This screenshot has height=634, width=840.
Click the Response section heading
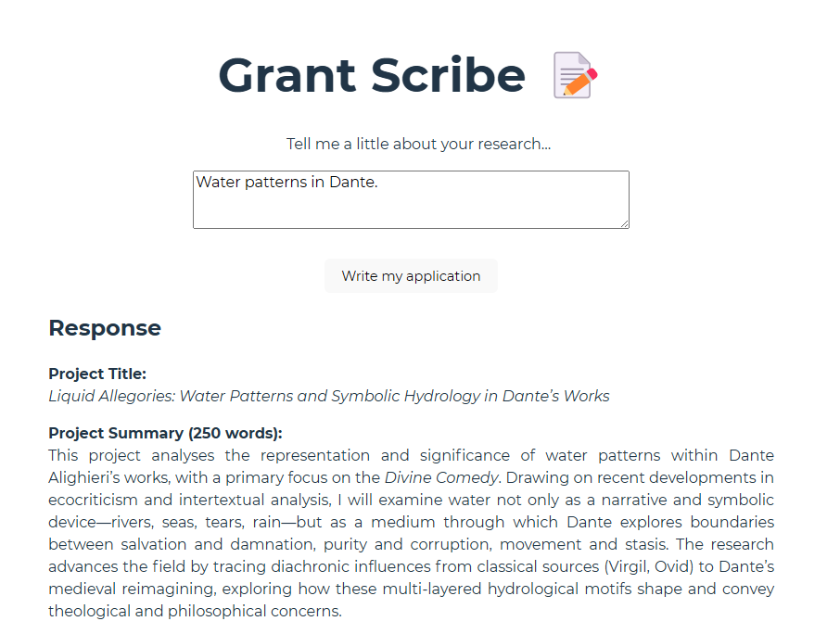click(x=105, y=328)
